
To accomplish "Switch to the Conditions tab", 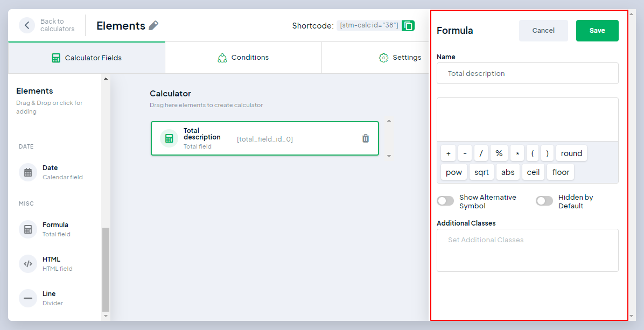I will click(243, 58).
